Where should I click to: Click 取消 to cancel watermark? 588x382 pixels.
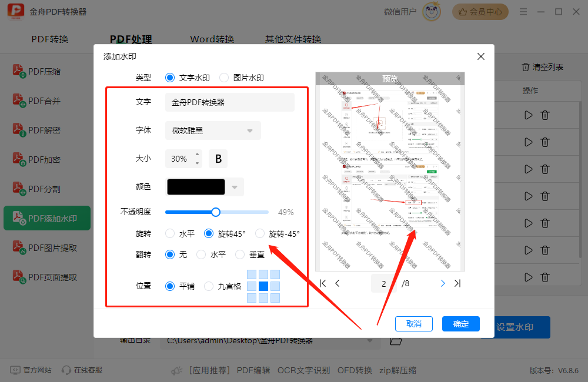click(413, 324)
